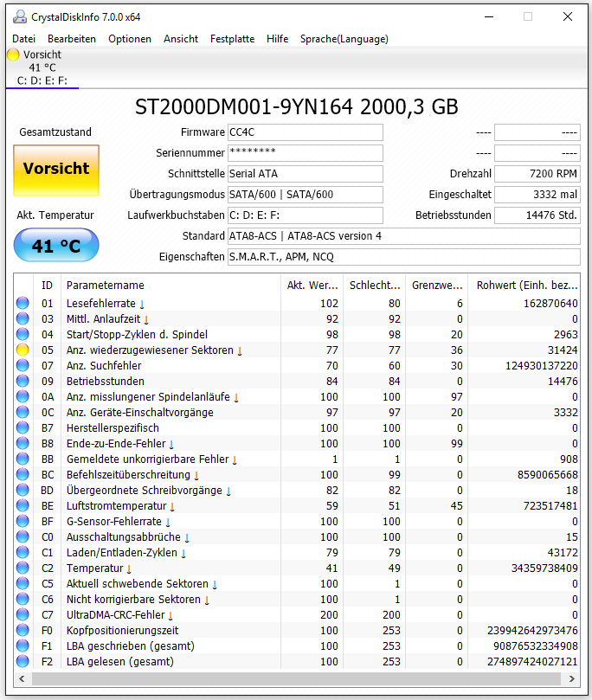The image size is (592, 700).
Task: Click status orb for Mittl. Anlaufzeit
Action: [23, 318]
